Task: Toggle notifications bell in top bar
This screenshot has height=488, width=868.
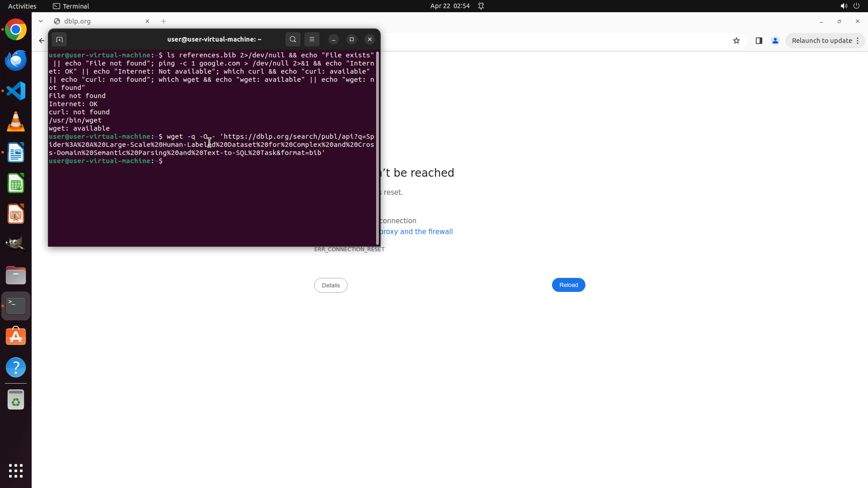Action: coord(481,6)
